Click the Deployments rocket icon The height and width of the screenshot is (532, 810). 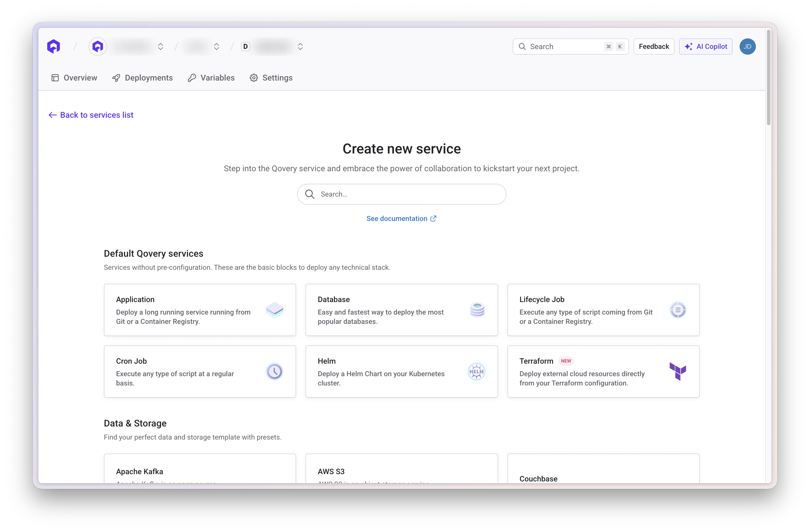click(x=116, y=78)
